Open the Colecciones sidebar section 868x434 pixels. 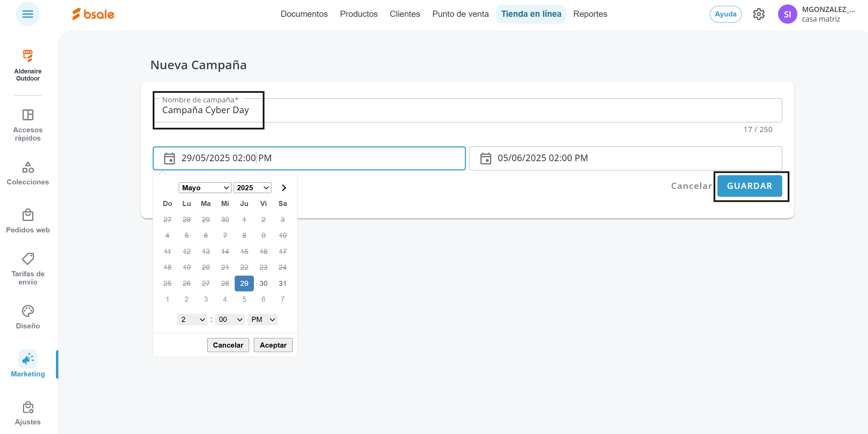click(28, 173)
